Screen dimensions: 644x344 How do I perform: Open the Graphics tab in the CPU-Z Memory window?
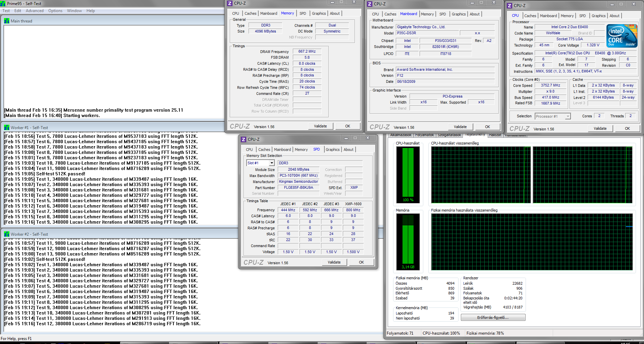pos(319,13)
